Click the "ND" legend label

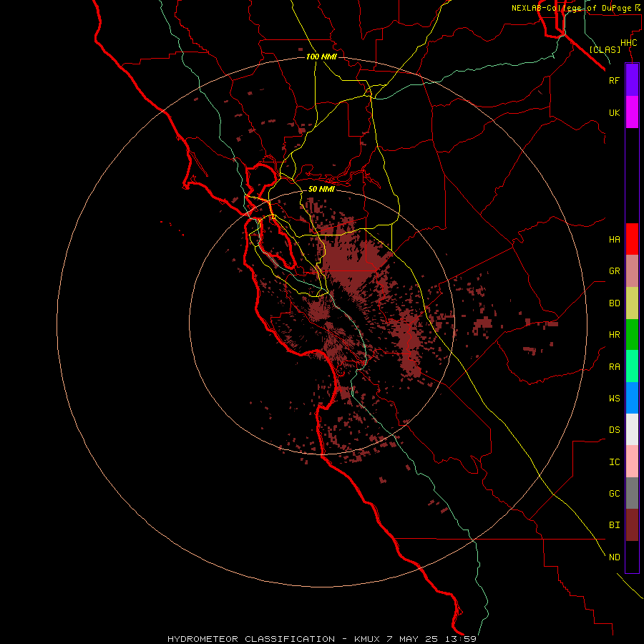[x=614, y=557]
